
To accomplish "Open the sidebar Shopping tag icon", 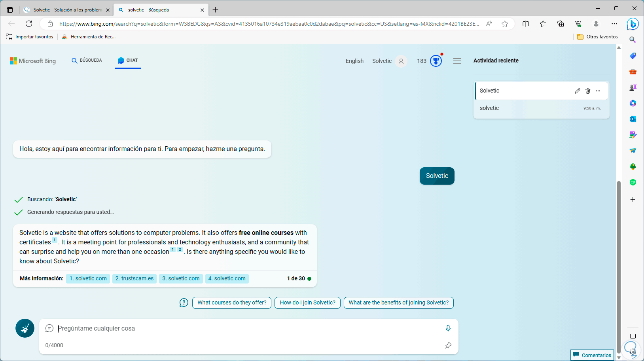I will (633, 56).
